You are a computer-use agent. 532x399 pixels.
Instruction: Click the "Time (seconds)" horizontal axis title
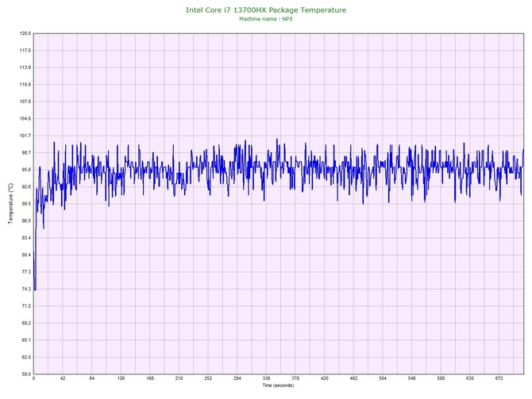[278, 386]
